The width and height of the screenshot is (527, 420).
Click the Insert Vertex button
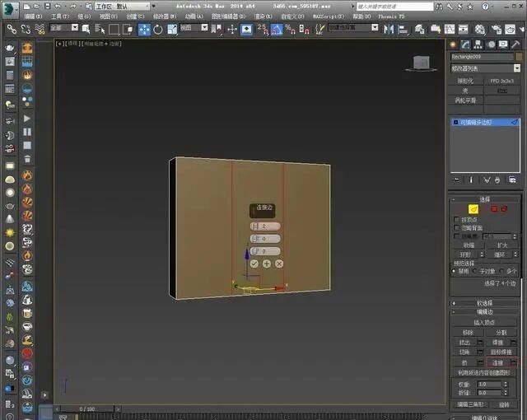(484, 323)
